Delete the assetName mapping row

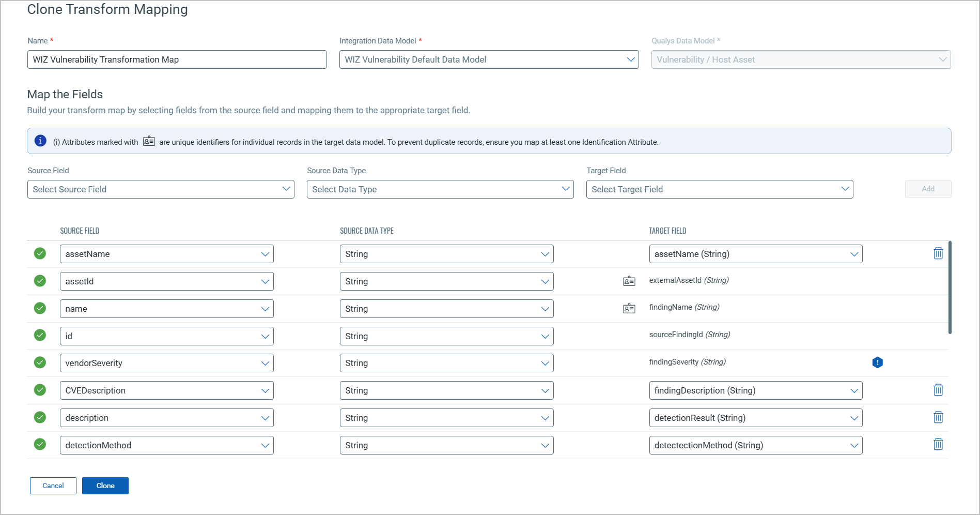pos(938,253)
